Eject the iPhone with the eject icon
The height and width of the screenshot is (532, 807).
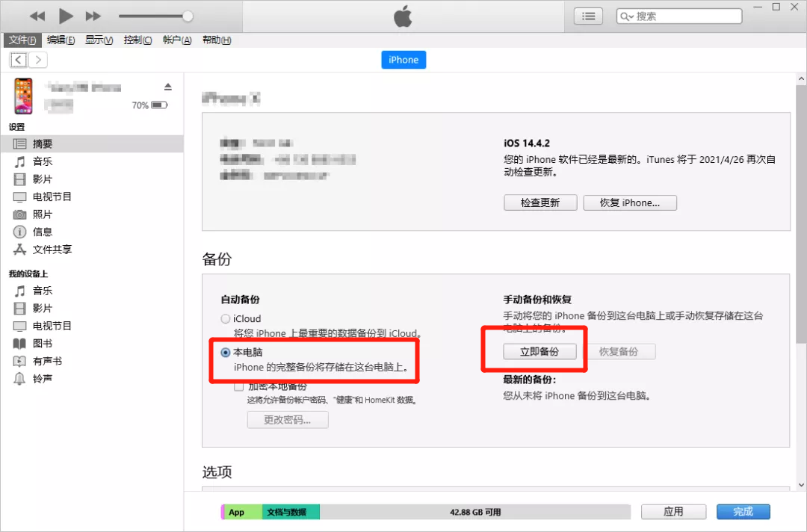168,87
